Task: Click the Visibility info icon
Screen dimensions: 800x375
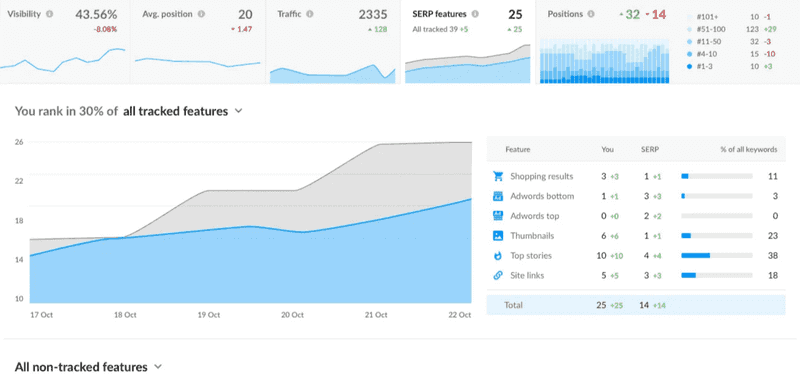Action: click(x=49, y=14)
